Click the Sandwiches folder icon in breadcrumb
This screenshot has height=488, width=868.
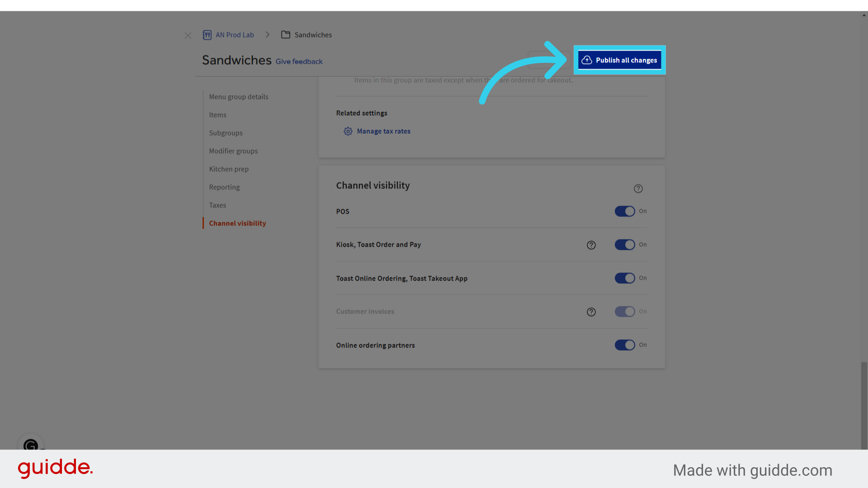286,35
